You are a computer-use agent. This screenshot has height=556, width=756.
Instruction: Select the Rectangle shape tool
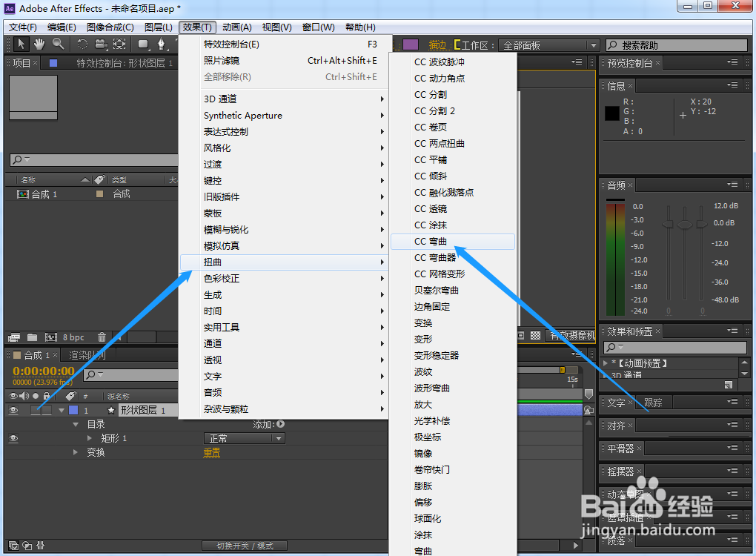(x=143, y=44)
